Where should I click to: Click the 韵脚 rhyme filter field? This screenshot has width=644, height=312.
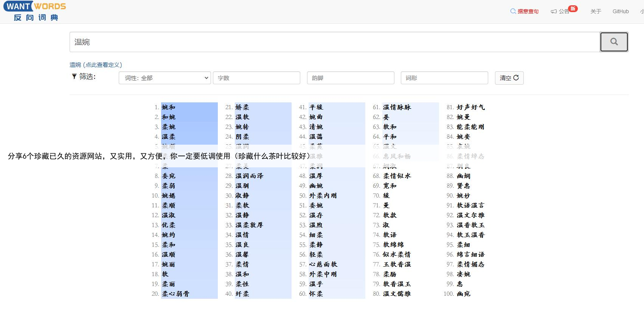351,78
